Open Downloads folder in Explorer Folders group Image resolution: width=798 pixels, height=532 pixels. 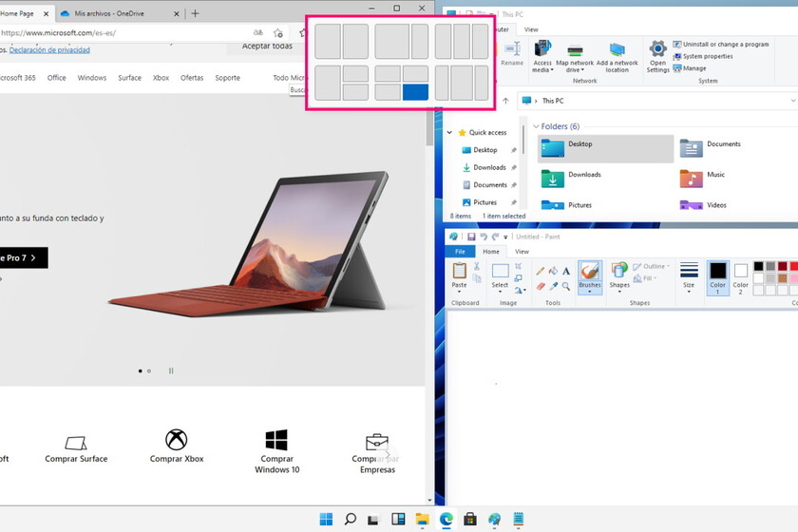click(x=605, y=179)
